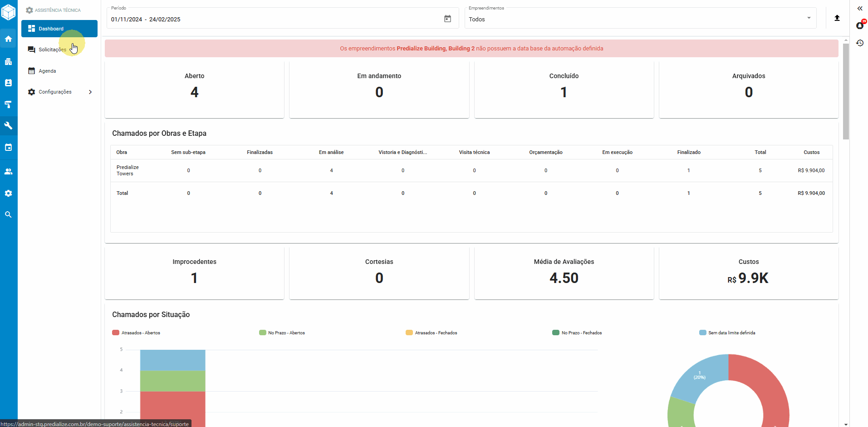The width and height of the screenshot is (868, 427).
Task: Click the Aberto summary card
Action: [194, 89]
